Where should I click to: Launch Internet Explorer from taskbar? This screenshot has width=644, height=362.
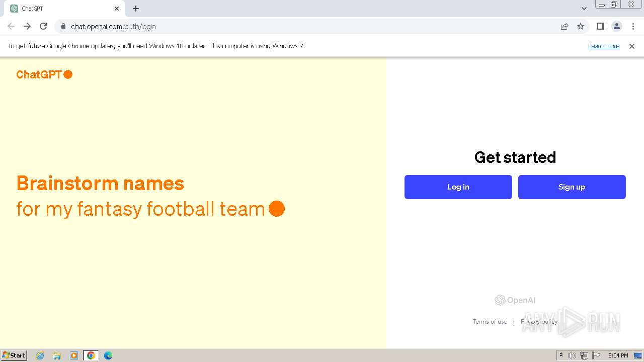[x=40, y=355]
